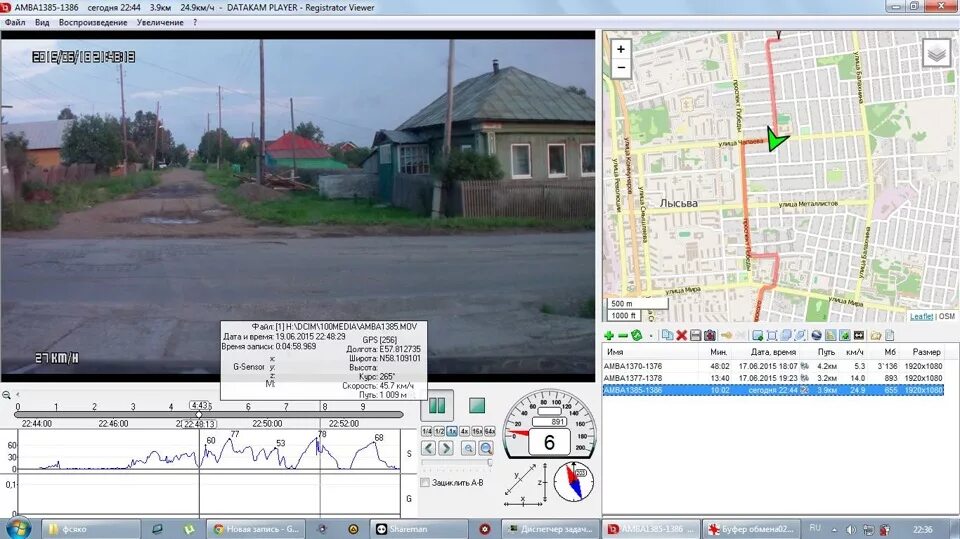Screen dimensions: 960x539
Task: Click the clipboard document icon in toolbar
Action: coord(890,336)
